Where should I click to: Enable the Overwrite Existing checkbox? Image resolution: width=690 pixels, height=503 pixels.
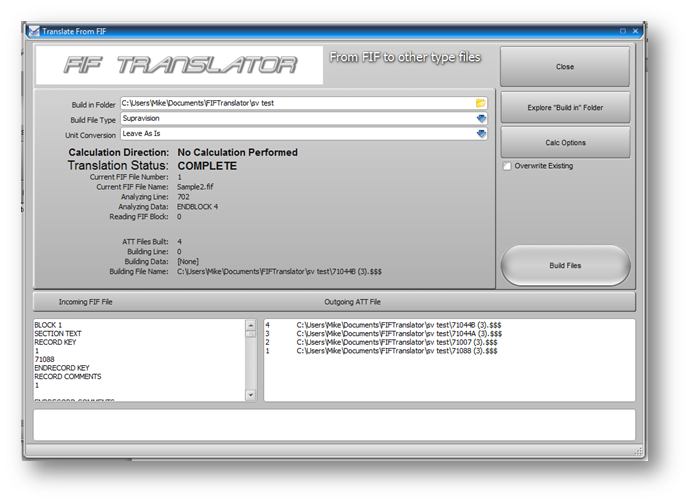[x=508, y=166]
